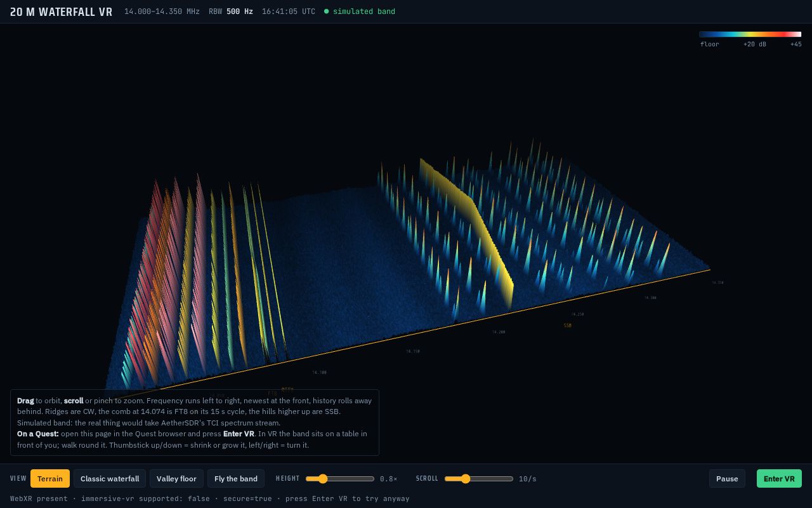Click the floor legend label
The height and width of the screenshot is (508, 812).
[710, 44]
